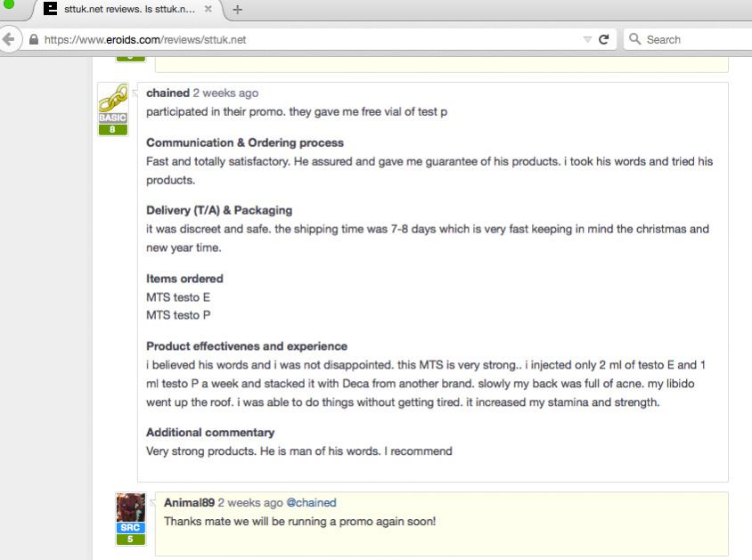Click the browser back arrow button

(x=9, y=39)
